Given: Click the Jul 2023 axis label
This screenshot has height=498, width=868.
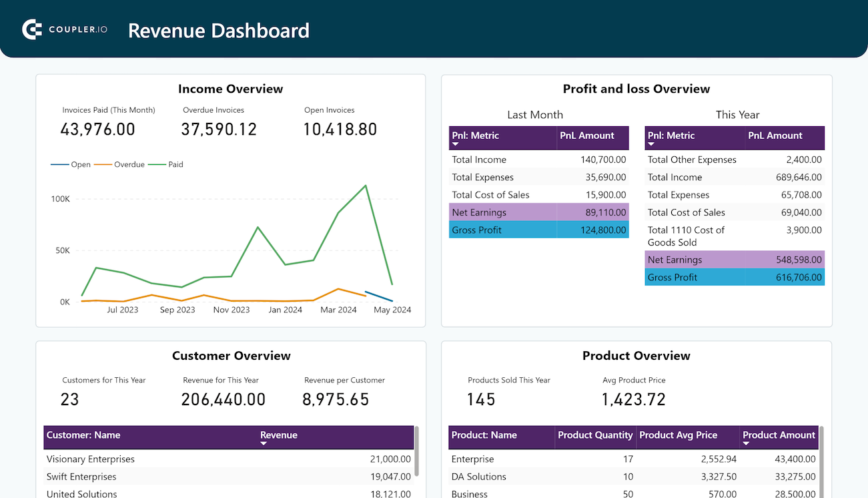Looking at the screenshot, I should pos(123,310).
